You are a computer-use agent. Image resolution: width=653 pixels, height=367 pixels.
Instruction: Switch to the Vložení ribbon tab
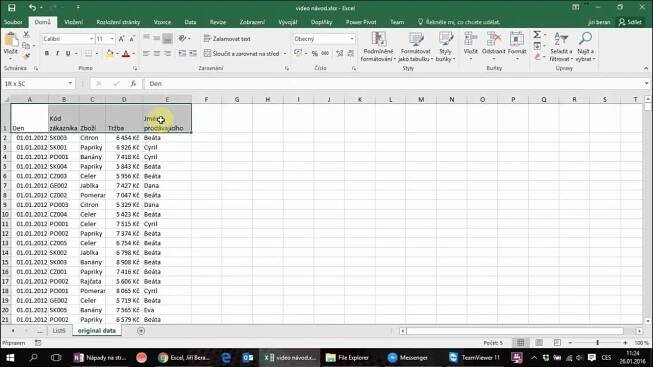point(73,22)
